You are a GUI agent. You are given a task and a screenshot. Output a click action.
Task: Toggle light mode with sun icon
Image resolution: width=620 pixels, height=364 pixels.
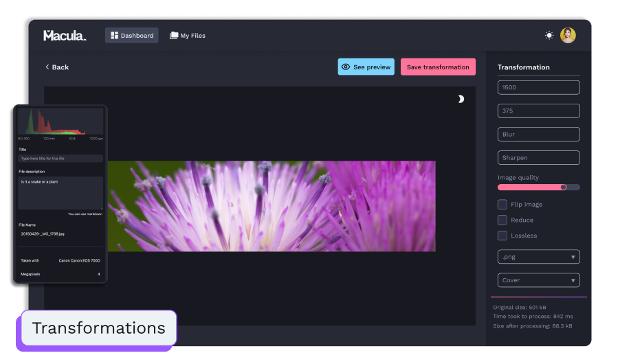tap(549, 36)
